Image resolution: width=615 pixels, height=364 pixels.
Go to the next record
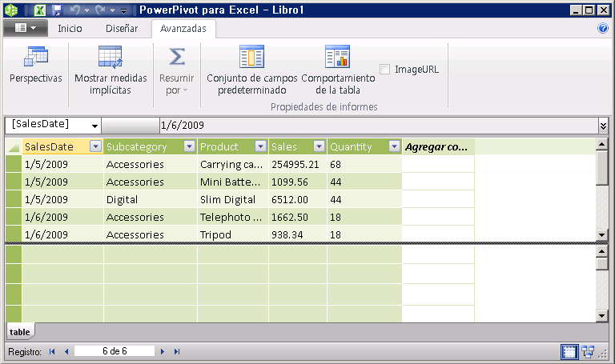coord(163,351)
